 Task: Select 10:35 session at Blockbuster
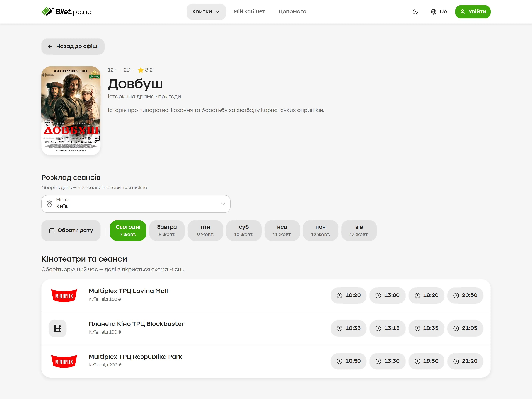(x=348, y=329)
